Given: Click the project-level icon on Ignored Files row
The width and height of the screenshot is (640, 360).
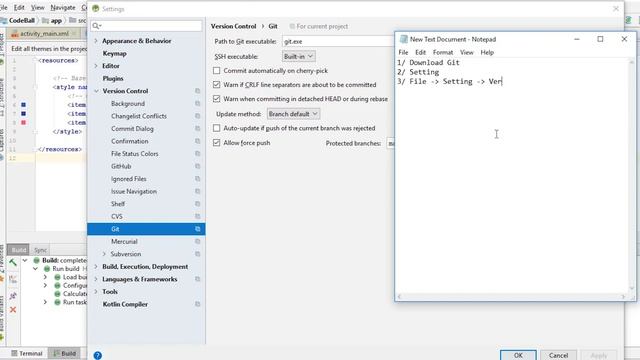Looking at the screenshot, I should tap(198, 179).
